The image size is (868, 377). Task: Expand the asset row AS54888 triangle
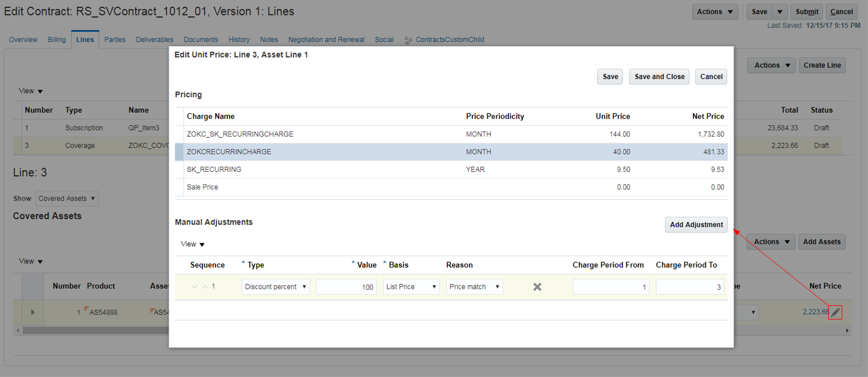point(32,312)
